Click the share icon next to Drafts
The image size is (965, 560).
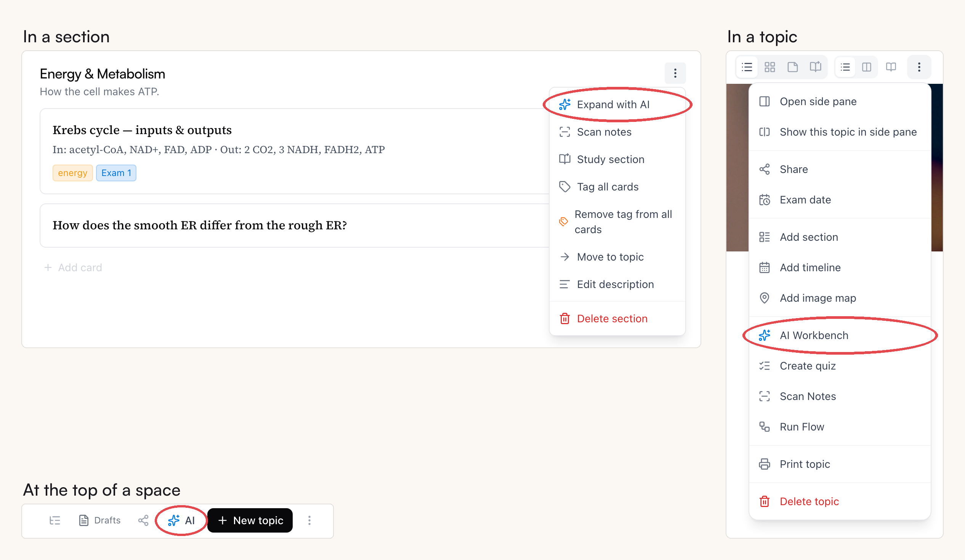pos(143,521)
